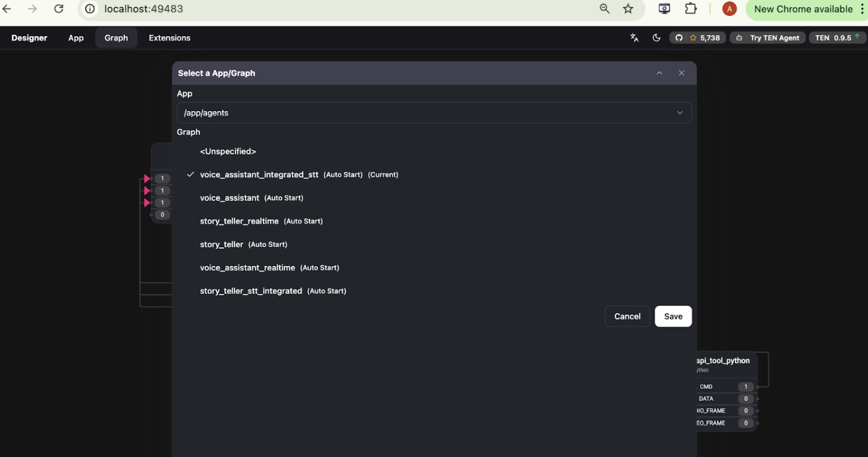
Task: Collapse the Select a App/Graph dialog
Action: (659, 73)
